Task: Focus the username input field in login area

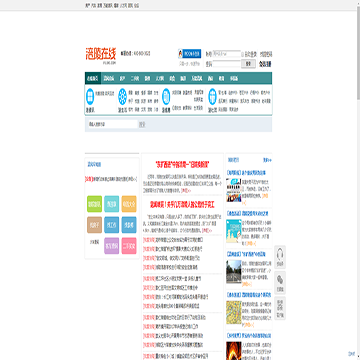Action: tap(226, 54)
